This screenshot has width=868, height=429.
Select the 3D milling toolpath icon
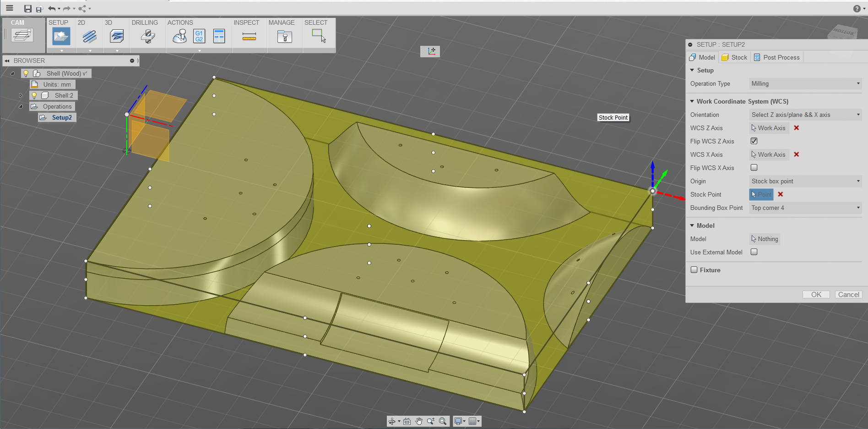pyautogui.click(x=117, y=36)
